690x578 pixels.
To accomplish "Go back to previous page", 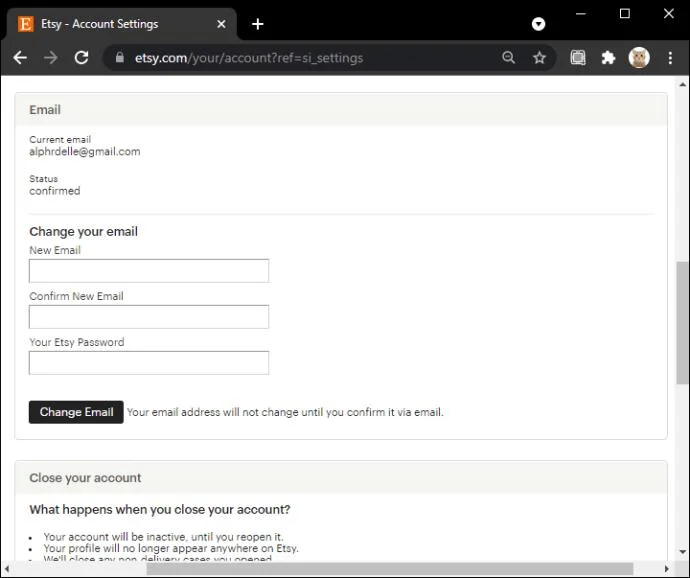I will (x=20, y=58).
